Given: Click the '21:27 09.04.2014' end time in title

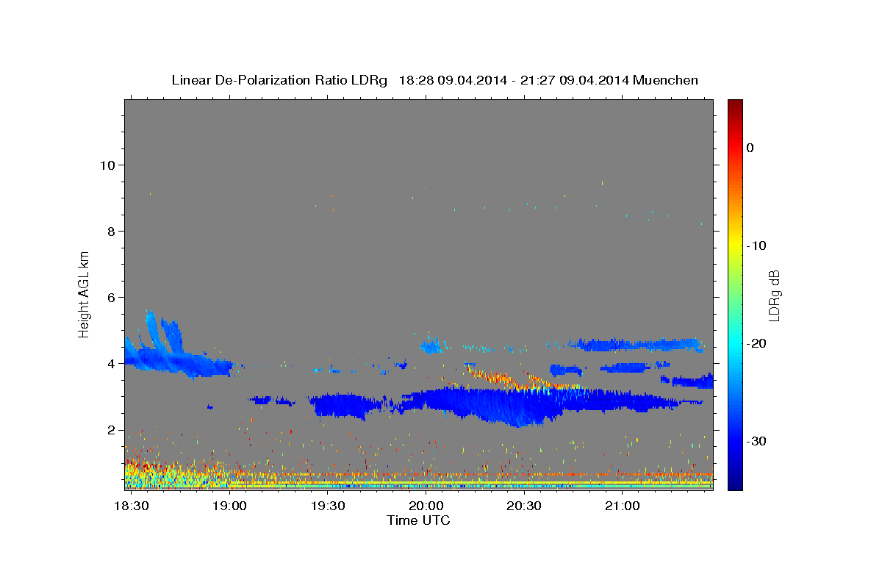Looking at the screenshot, I should 574,80.
